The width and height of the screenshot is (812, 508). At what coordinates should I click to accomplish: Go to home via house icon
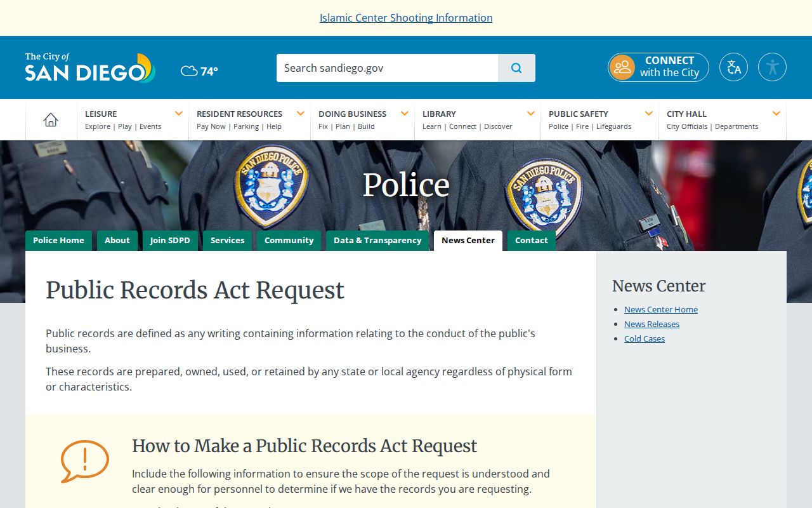click(51, 119)
